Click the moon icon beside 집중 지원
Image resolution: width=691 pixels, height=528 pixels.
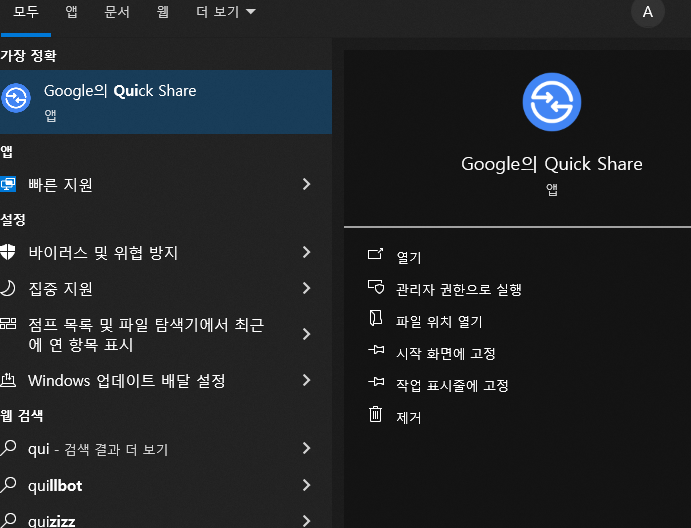click(7, 289)
